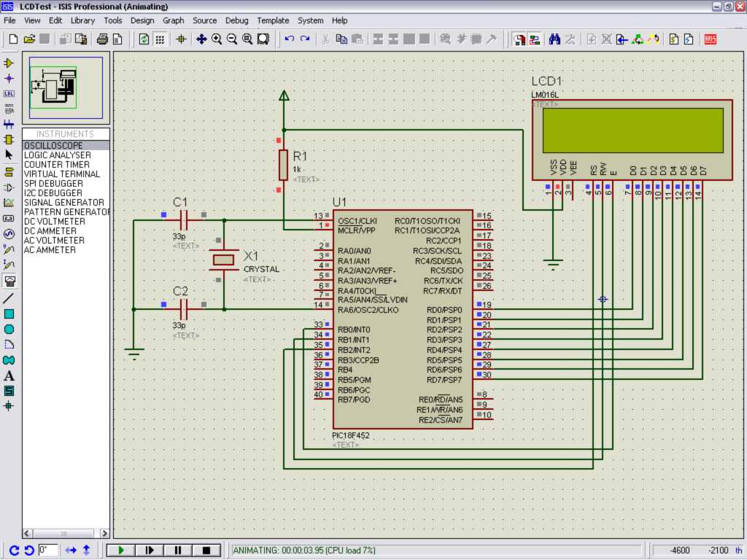This screenshot has height=560, width=747.
Task: Select the 2D box drawing tool
Action: coord(9,314)
